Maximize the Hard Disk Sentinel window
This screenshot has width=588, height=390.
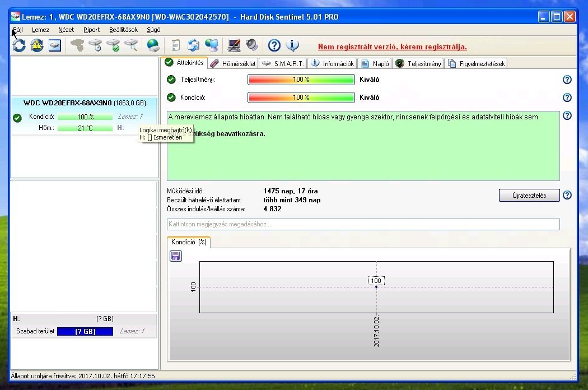click(557, 16)
